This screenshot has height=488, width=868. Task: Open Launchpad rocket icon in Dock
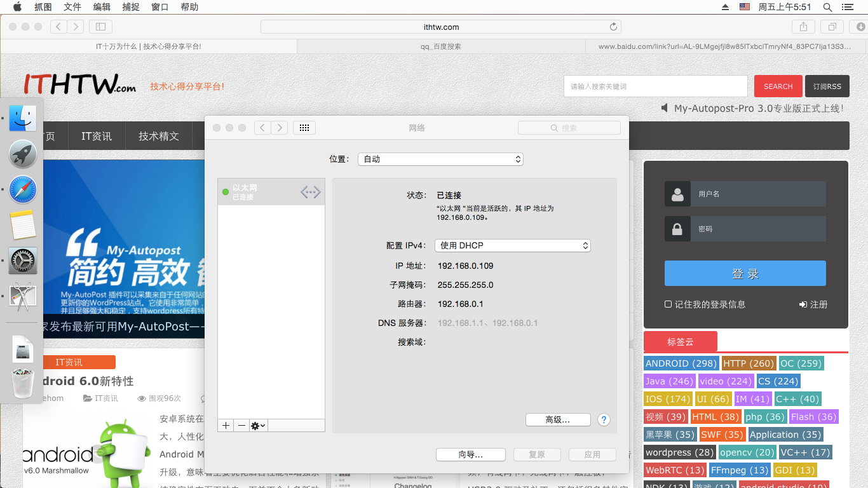(x=23, y=154)
